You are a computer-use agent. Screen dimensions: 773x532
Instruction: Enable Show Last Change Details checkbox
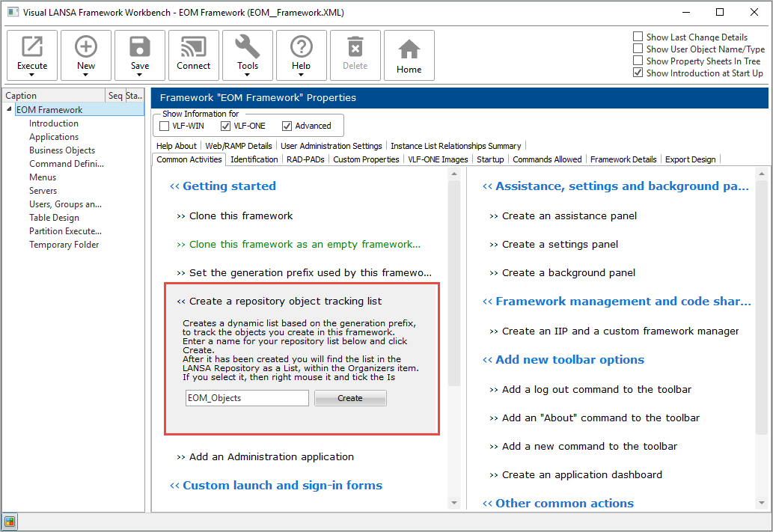[638, 37]
